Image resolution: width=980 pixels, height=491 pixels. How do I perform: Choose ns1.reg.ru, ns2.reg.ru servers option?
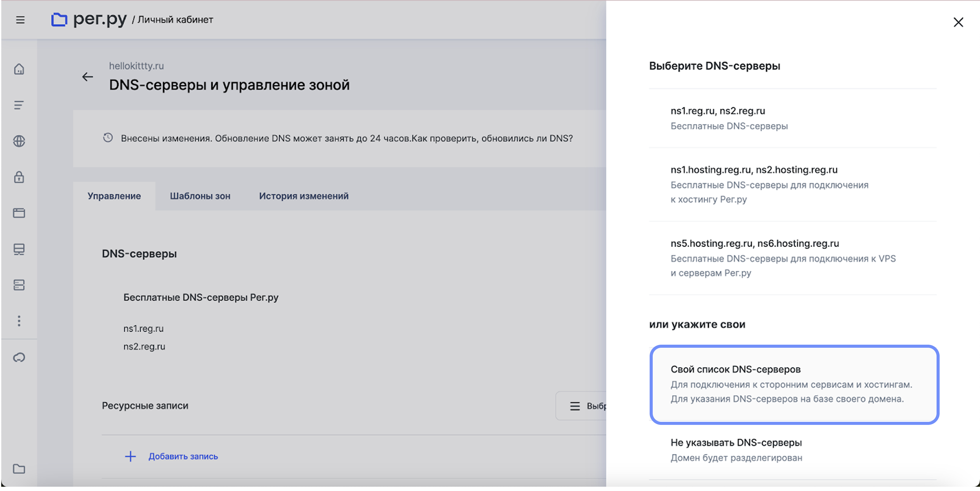tap(793, 118)
